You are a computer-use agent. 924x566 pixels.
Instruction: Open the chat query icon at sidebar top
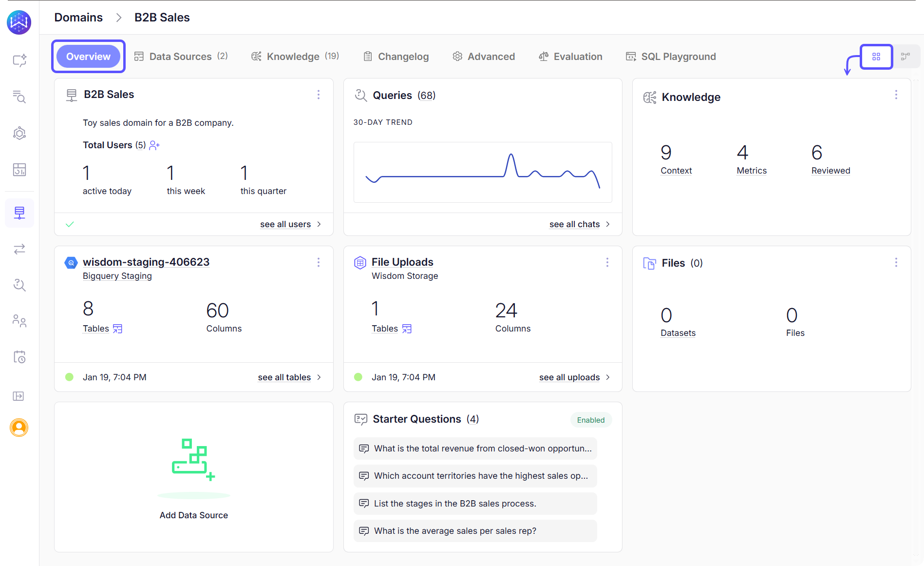coord(19,60)
